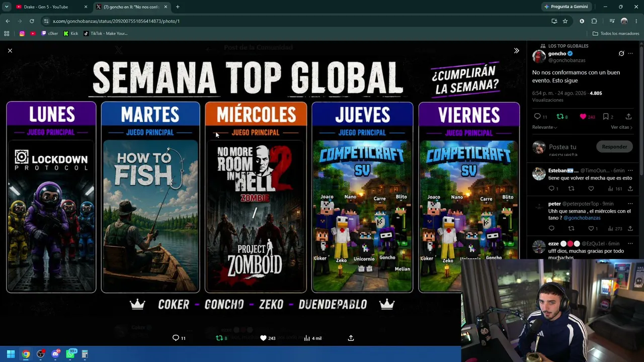Select the goncho en X tab
644x362 pixels.
[x=132, y=7]
